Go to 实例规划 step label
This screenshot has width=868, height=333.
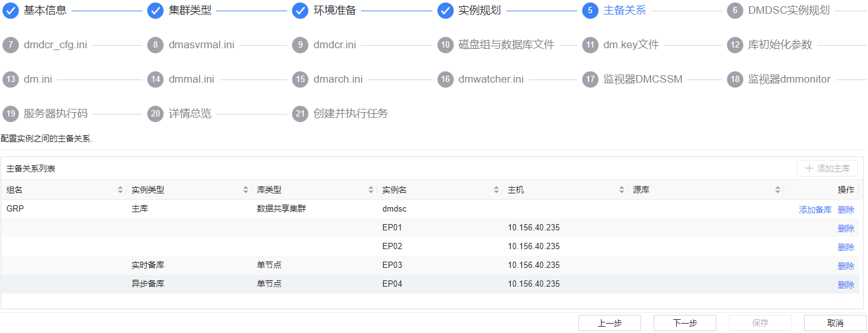pos(479,11)
